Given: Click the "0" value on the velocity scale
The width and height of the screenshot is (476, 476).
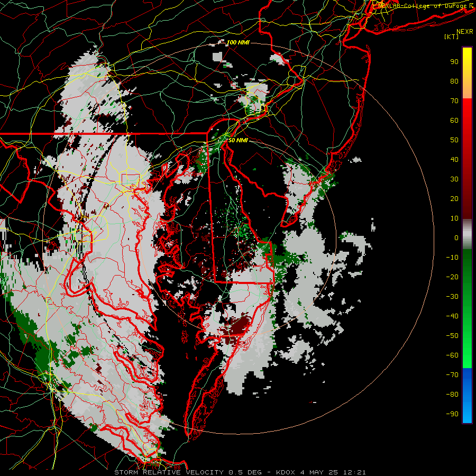Looking at the screenshot, I should (x=456, y=238).
